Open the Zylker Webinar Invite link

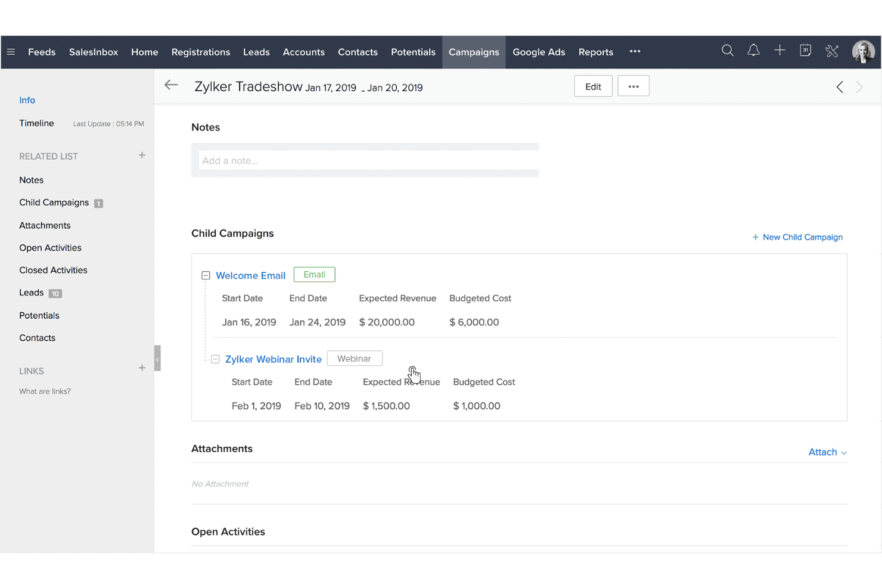tap(273, 359)
